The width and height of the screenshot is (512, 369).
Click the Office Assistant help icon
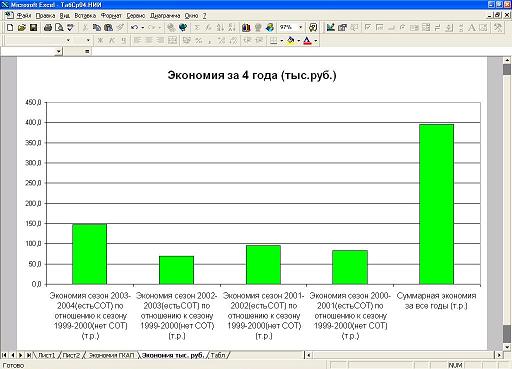pos(313,27)
